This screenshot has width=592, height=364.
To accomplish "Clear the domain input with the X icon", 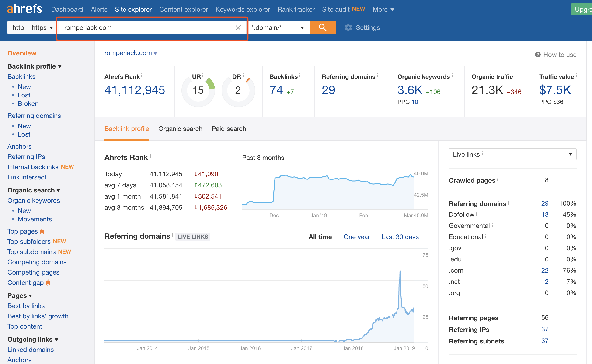I will tap(238, 28).
